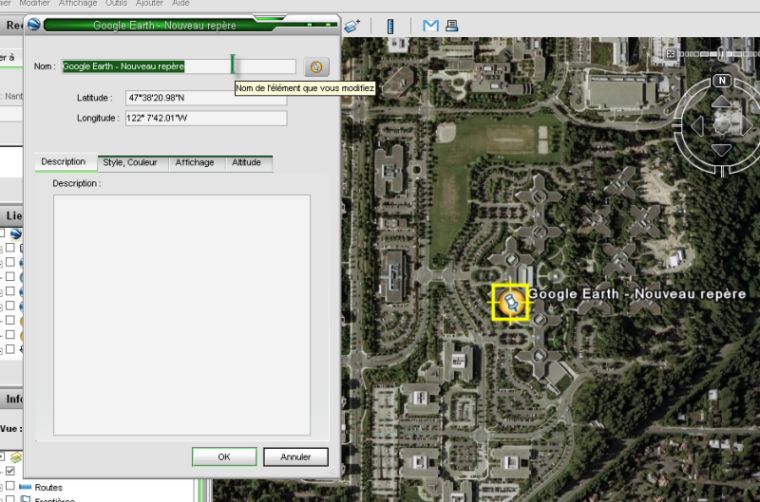Click the center of the navigation compass
This screenshot has height=502, width=760.
pos(722,126)
